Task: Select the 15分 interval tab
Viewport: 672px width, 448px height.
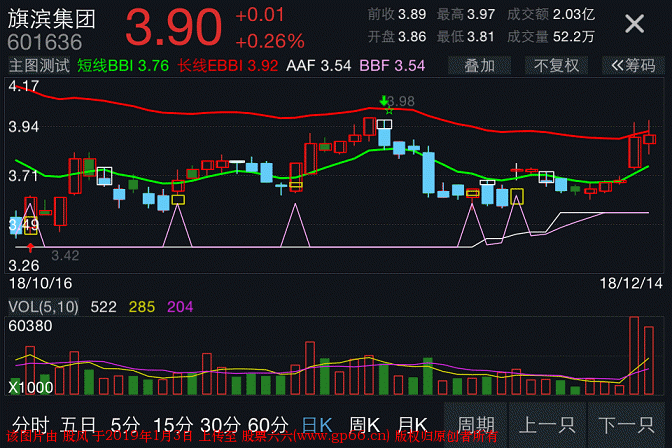Action: click(173, 425)
